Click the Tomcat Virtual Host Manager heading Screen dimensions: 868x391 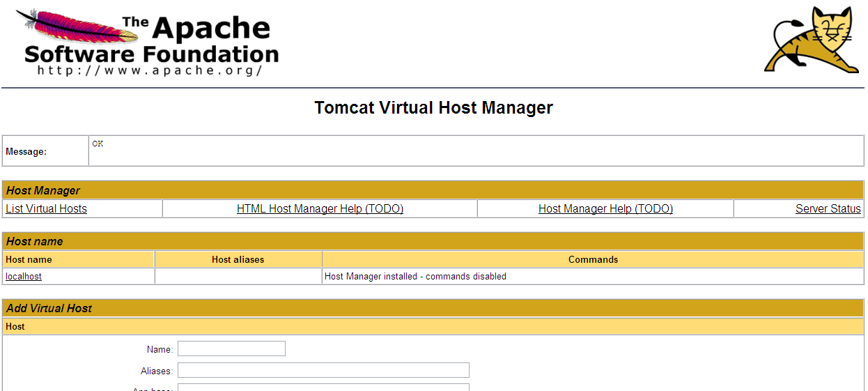point(433,108)
